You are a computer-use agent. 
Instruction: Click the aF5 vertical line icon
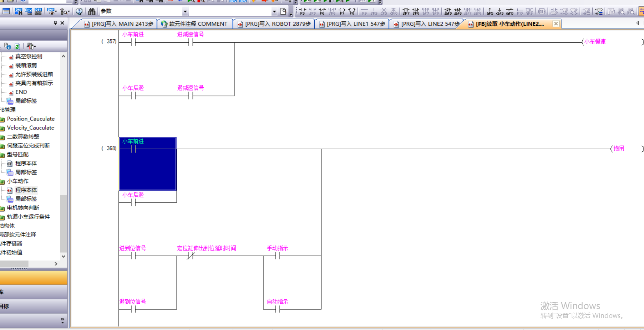pyautogui.click(x=490, y=11)
